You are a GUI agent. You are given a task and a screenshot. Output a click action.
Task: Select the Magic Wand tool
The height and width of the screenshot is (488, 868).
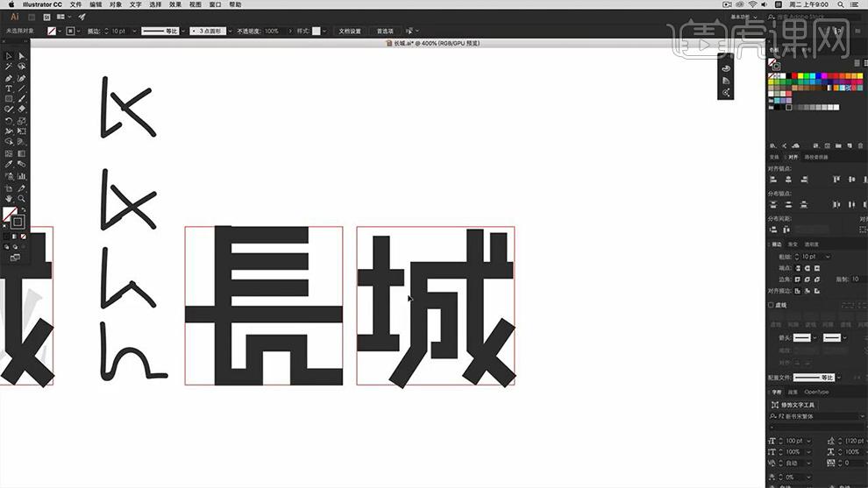click(9, 67)
